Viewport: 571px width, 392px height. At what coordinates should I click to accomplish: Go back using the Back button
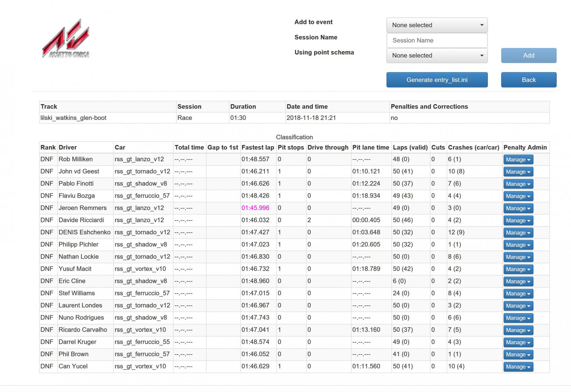click(529, 80)
